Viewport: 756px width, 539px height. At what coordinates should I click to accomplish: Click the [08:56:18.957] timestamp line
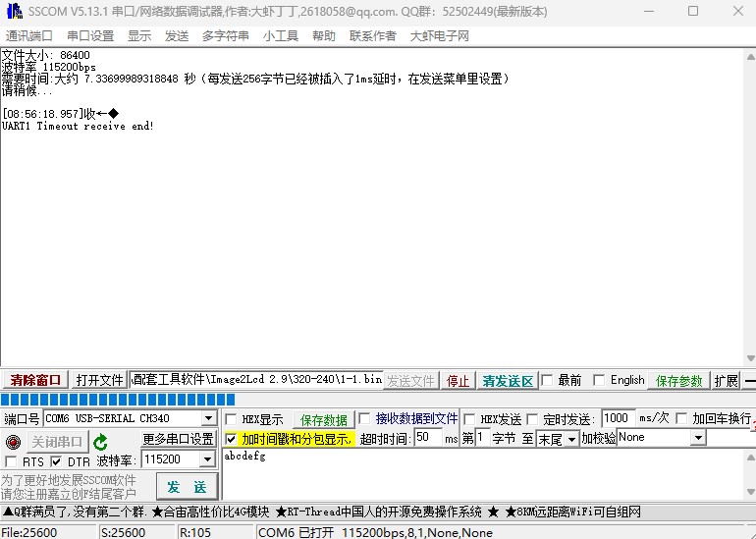coord(60,114)
